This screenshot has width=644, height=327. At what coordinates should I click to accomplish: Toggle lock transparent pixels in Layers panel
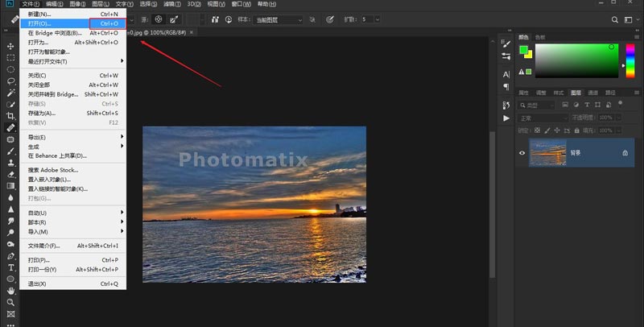coord(539,129)
